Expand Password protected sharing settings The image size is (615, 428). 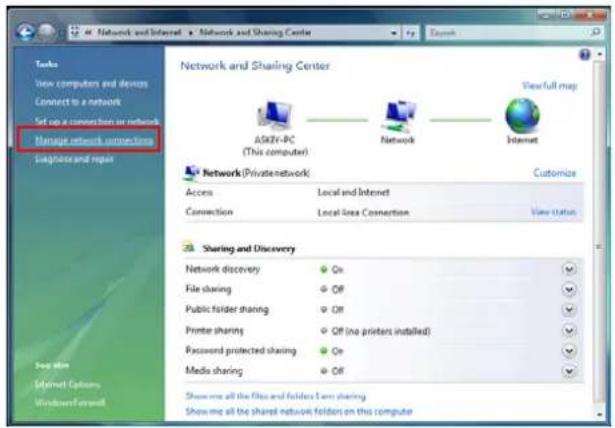tap(569, 350)
